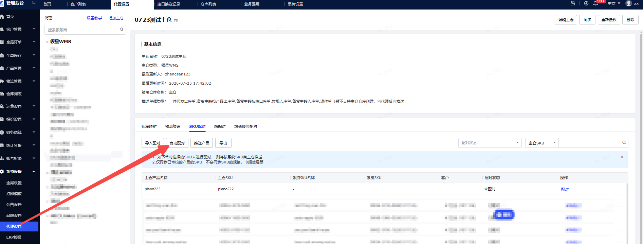Click the search icon in 主仓SKU field
644x244 pixels.
(x=624, y=143)
